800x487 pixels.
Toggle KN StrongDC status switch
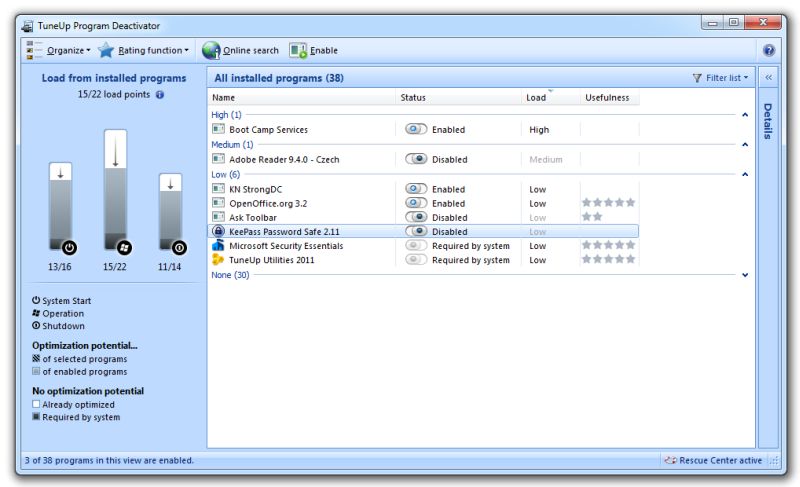416,189
